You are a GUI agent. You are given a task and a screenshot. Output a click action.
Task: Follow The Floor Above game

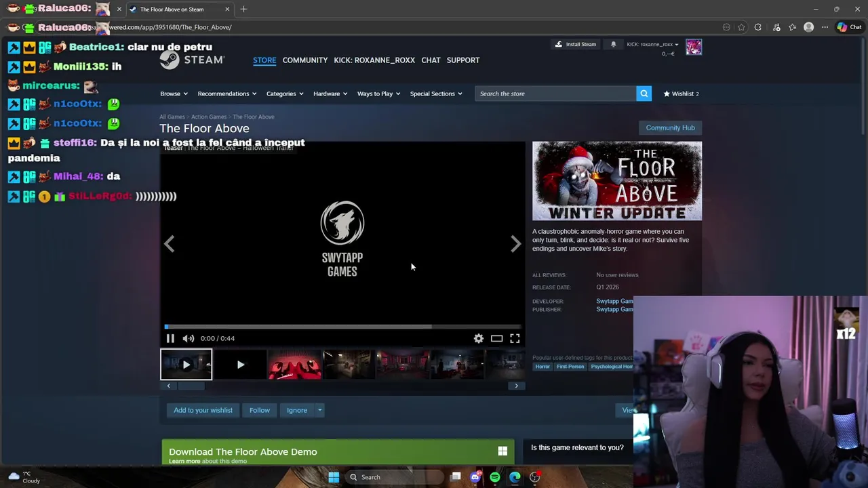(x=260, y=410)
